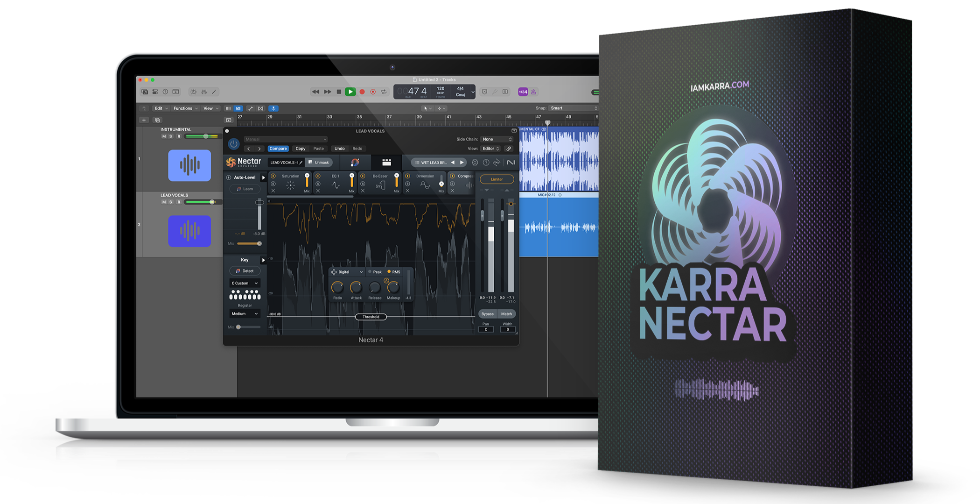Mute the INSTRUMENTAL track
This screenshot has width=980, height=504.
tap(164, 136)
